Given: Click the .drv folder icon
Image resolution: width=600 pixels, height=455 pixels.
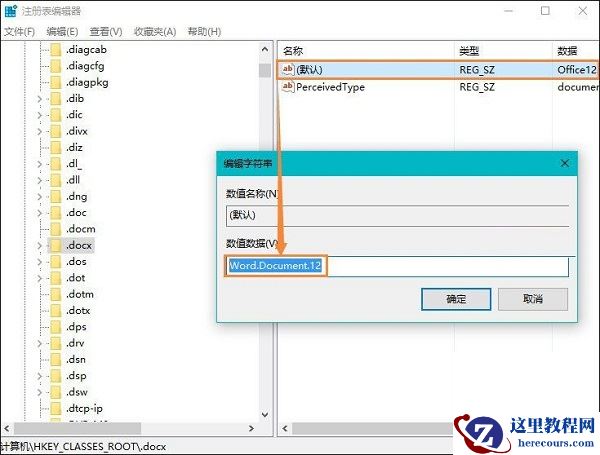Looking at the screenshot, I should 56,343.
